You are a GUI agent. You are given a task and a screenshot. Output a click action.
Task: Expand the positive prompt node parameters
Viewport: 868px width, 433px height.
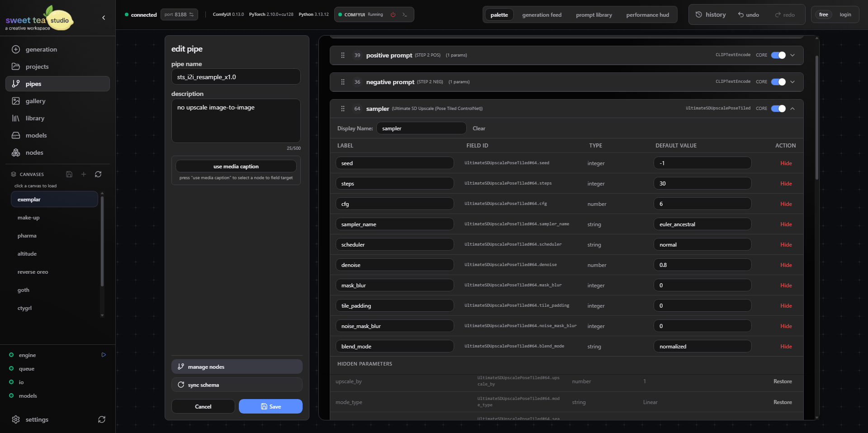tap(792, 55)
